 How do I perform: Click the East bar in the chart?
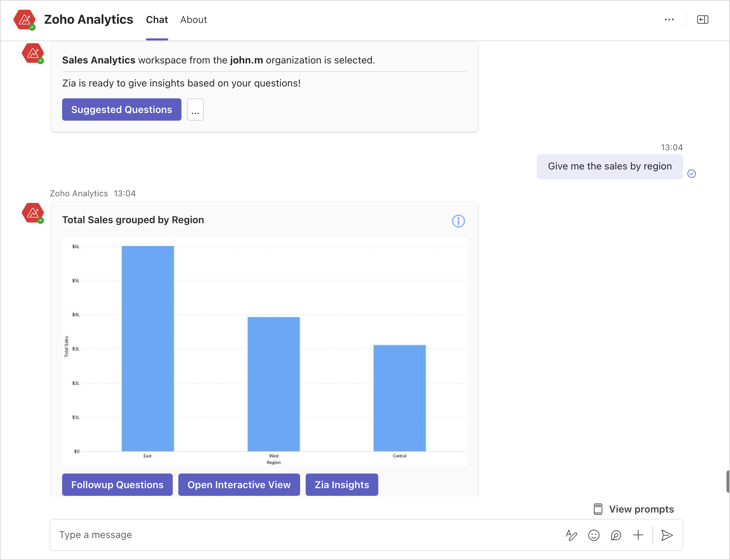pos(148,348)
